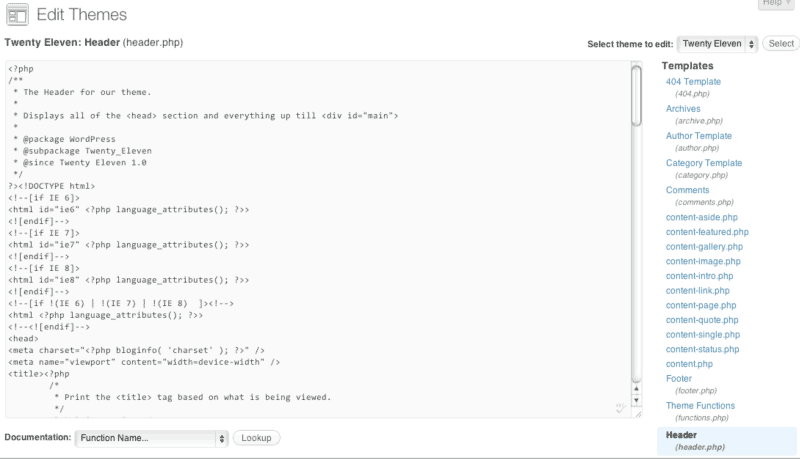800x459 pixels.
Task: Select the Author Template file
Action: 699,136
